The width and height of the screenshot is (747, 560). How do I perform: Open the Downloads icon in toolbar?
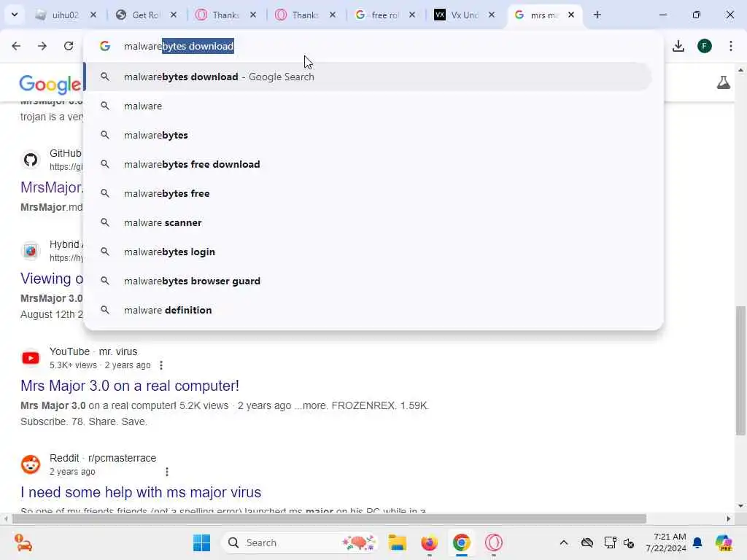pos(678,46)
